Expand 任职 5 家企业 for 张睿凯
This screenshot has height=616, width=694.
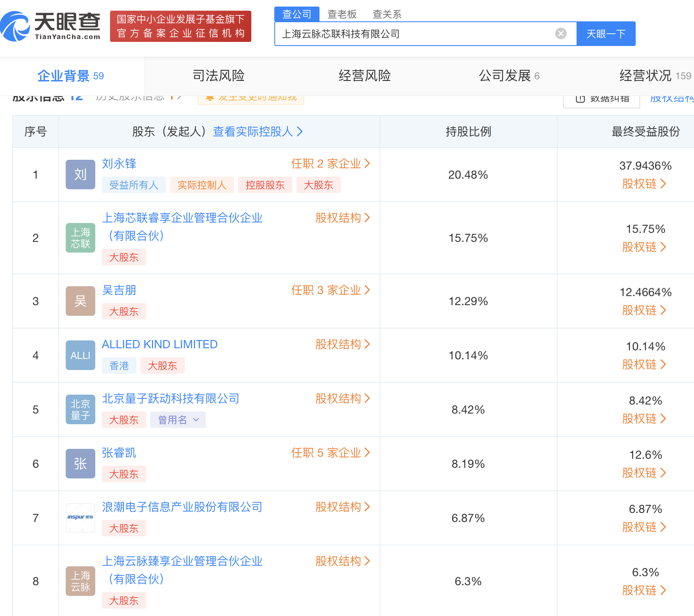pyautogui.click(x=331, y=453)
